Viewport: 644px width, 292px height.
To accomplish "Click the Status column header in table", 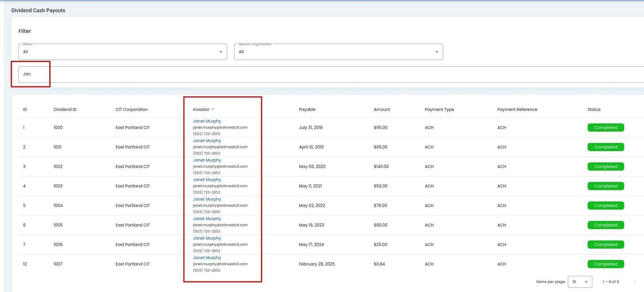I will click(594, 109).
